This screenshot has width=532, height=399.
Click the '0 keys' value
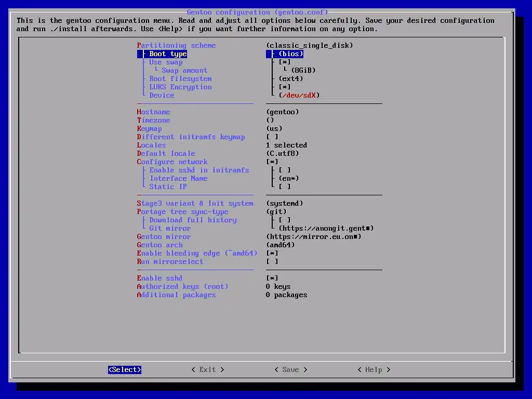pyautogui.click(x=278, y=286)
